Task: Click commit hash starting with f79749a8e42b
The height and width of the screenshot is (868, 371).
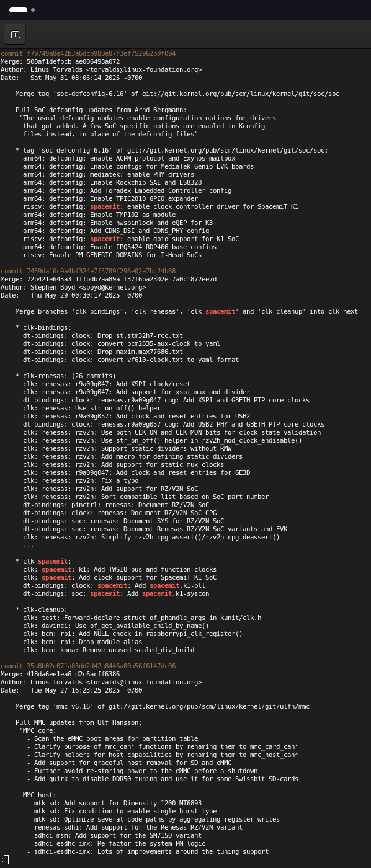Action: click(x=101, y=54)
